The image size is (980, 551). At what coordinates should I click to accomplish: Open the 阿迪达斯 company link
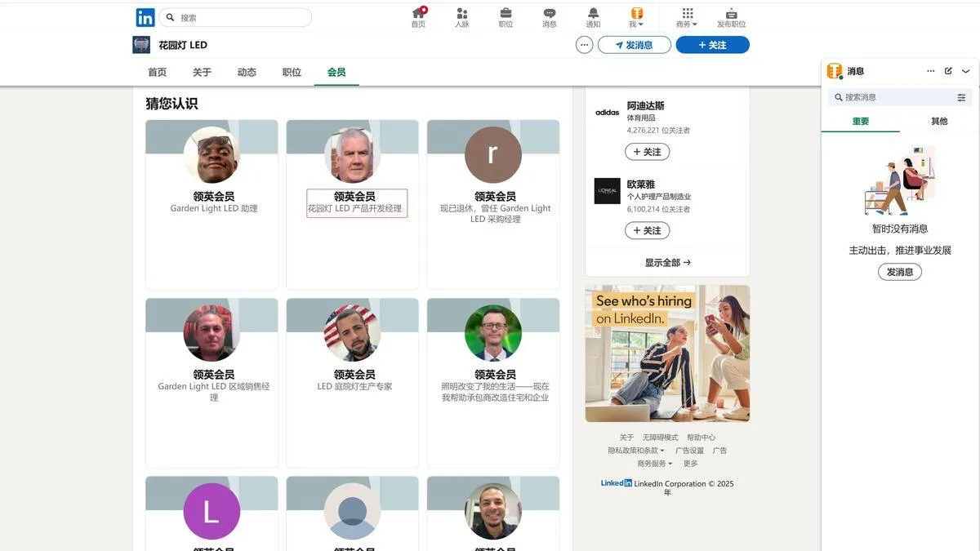pos(646,106)
